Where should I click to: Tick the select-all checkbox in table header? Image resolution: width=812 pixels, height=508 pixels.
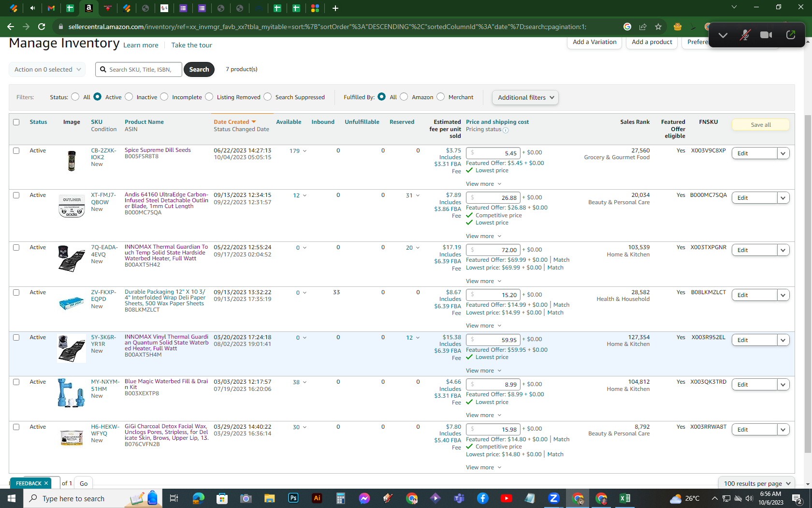[16, 122]
